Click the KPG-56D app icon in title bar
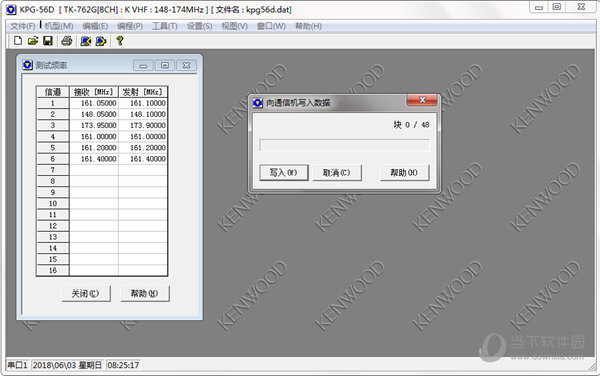This screenshot has width=600, height=376. click(x=11, y=10)
